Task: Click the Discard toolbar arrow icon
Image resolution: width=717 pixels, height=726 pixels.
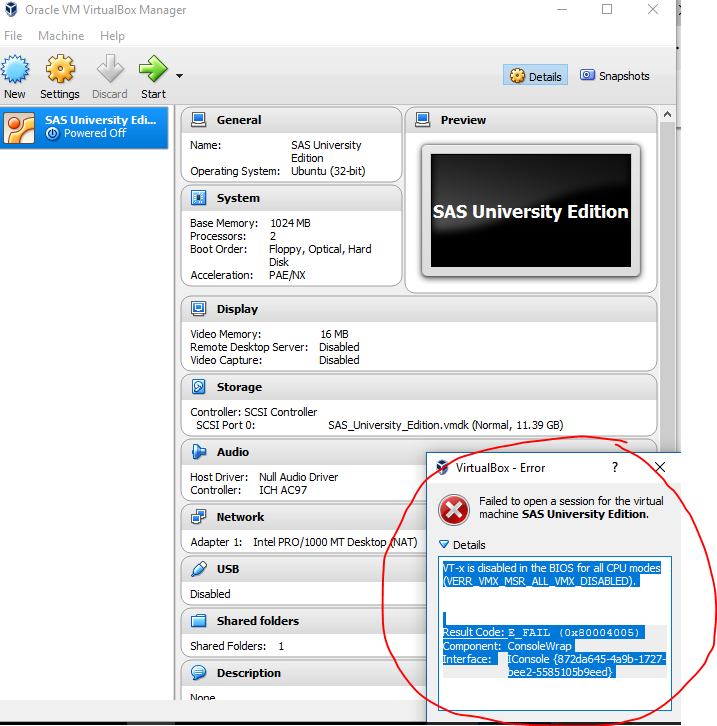Action: [x=110, y=69]
